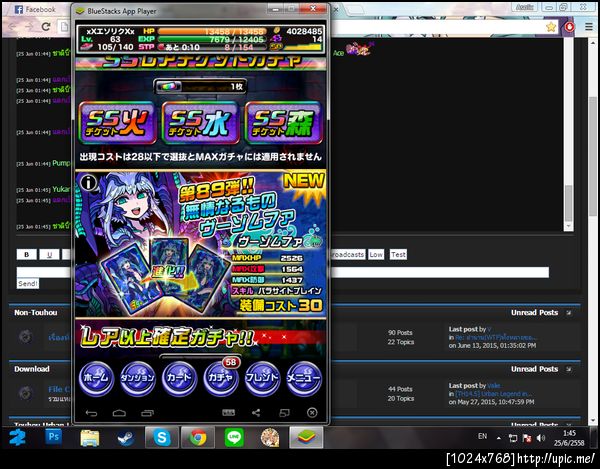Click the Bold button in chat toolbar
This screenshot has width=600, height=469.
pos(26,254)
